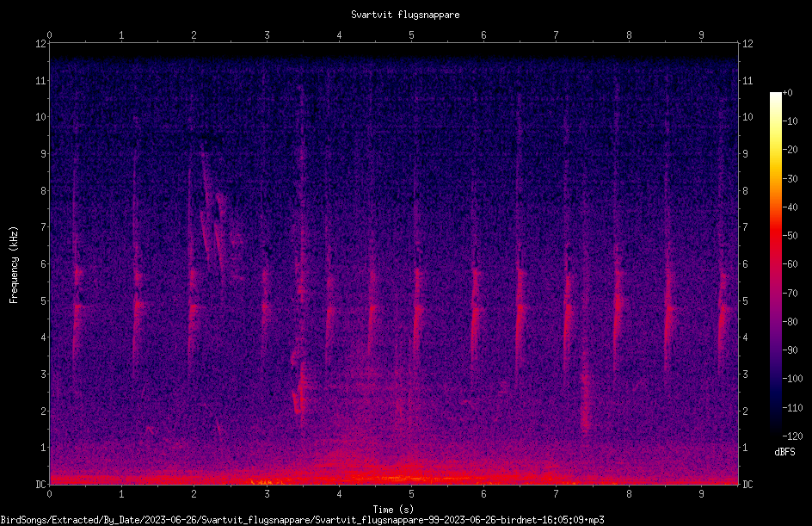Click the '8' tick on the right frequency axis

pos(745,191)
